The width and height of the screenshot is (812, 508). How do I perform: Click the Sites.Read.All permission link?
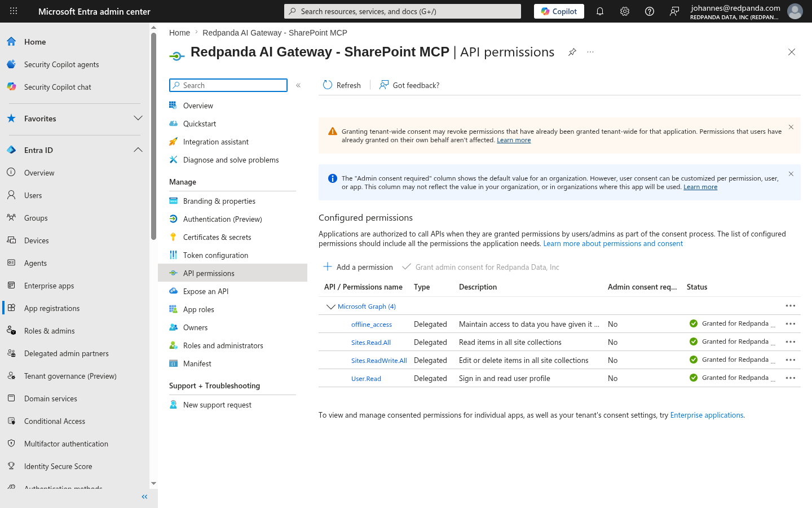point(371,343)
